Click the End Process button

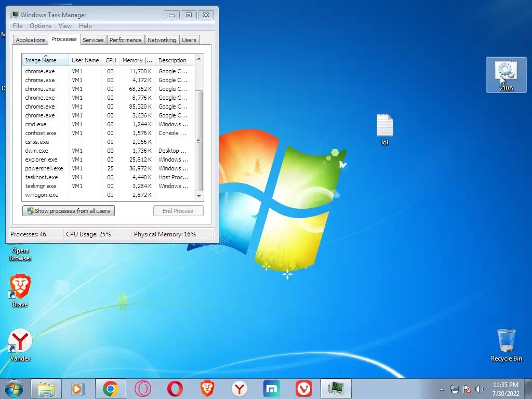pyautogui.click(x=178, y=211)
